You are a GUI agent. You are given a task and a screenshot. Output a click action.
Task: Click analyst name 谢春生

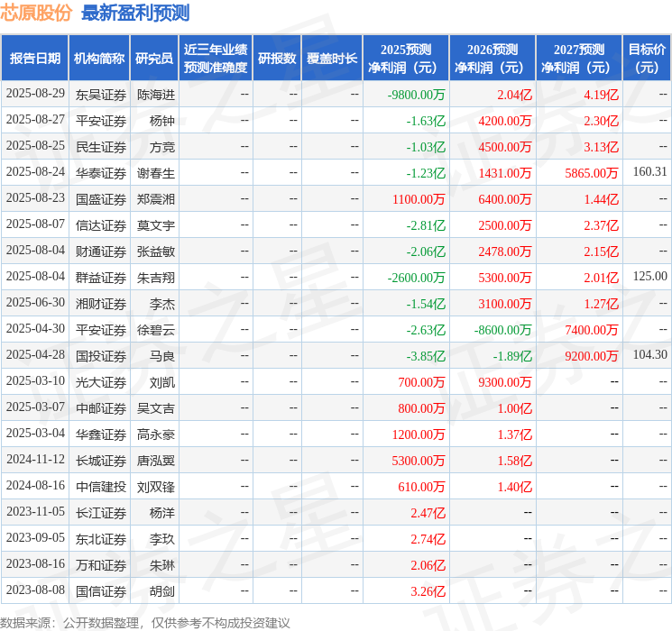pyautogui.click(x=156, y=173)
